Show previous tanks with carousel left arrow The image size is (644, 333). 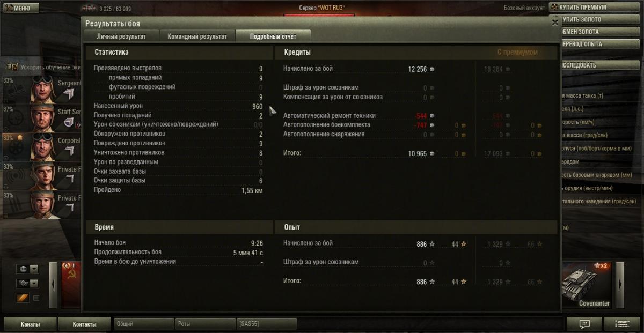point(53,285)
